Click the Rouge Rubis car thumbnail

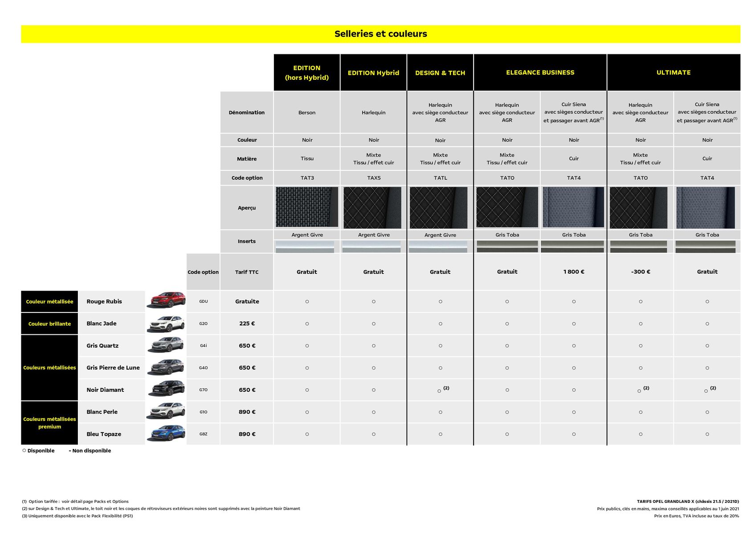(166, 300)
